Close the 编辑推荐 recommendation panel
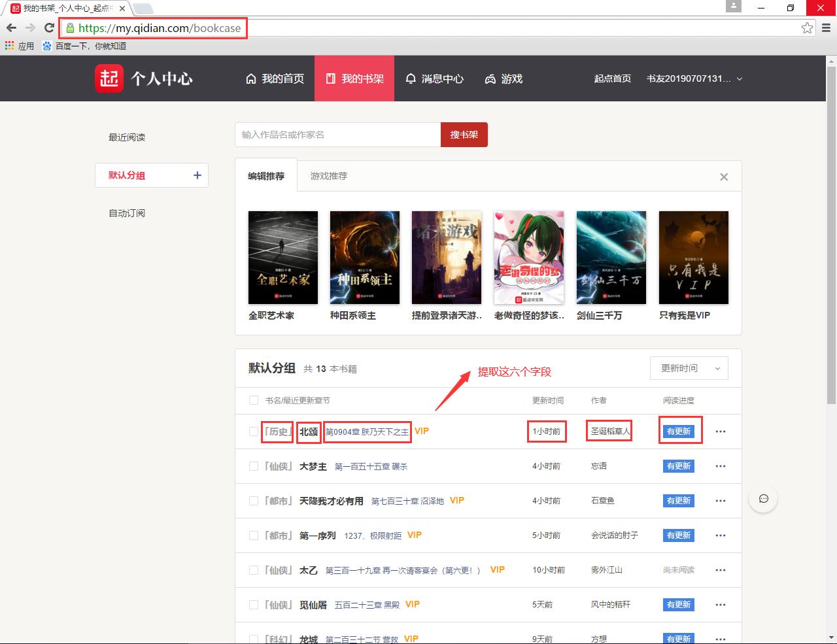The width and height of the screenshot is (837, 644). [724, 177]
